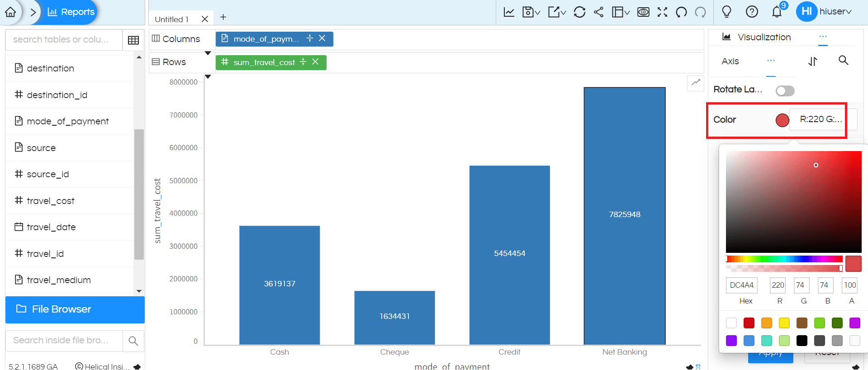Remove the mode_of_payment column pill
The height and width of the screenshot is (370, 868).
(322, 38)
